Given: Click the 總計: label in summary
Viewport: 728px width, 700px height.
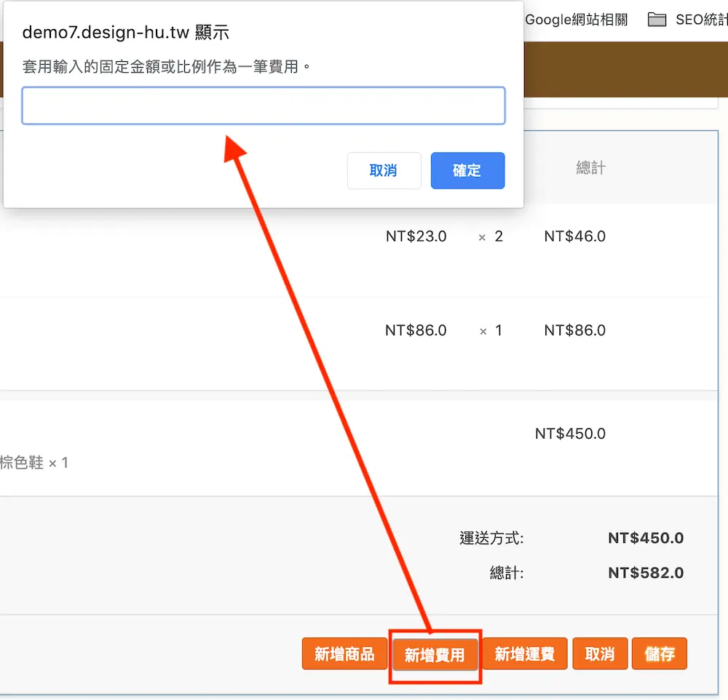Looking at the screenshot, I should pyautogui.click(x=507, y=573).
